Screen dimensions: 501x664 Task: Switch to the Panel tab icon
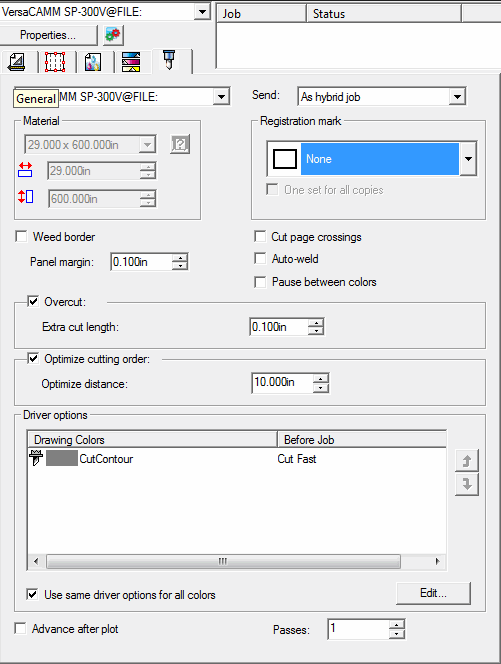pos(55,62)
